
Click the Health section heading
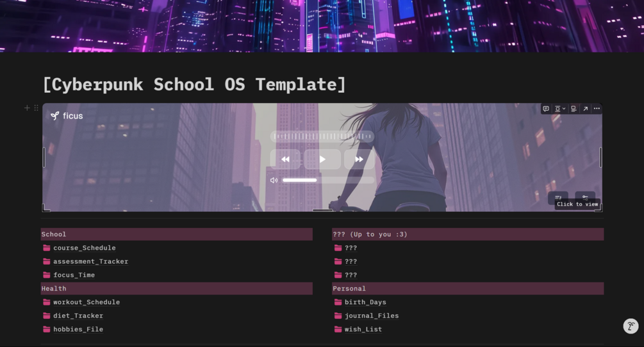177,288
